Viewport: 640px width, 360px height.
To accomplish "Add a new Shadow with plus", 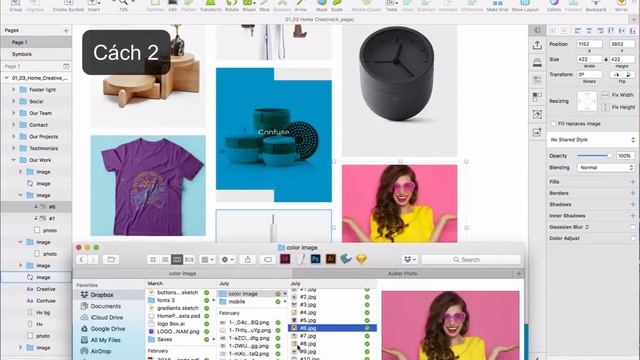I will click(x=633, y=204).
